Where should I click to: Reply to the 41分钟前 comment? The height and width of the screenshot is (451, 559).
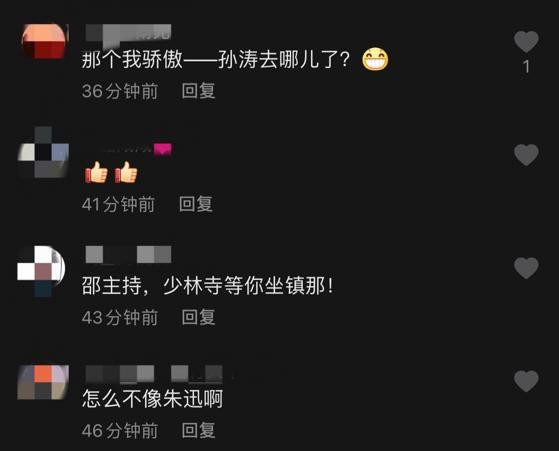coord(196,204)
